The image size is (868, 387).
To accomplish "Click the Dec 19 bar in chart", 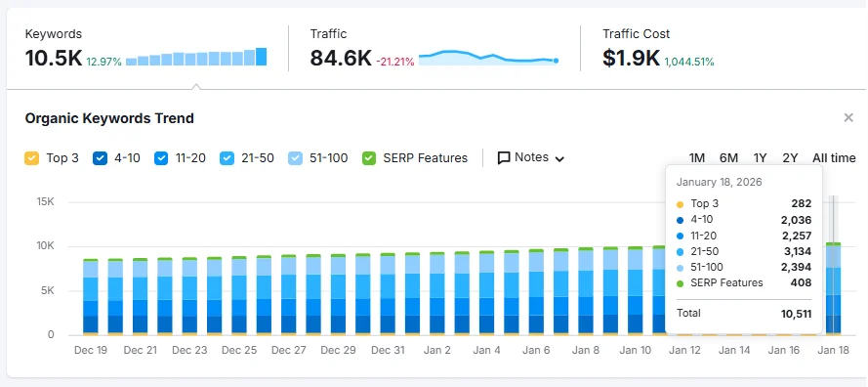I will tap(90, 297).
